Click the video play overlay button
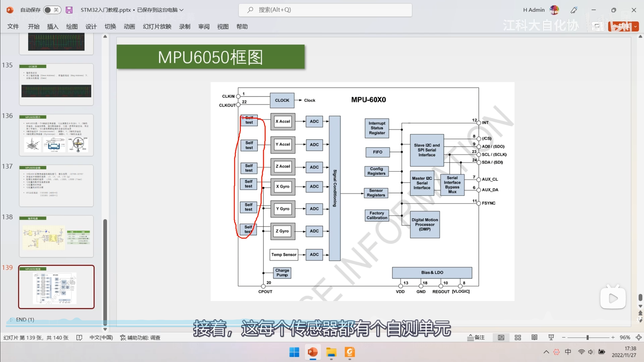 [613, 298]
